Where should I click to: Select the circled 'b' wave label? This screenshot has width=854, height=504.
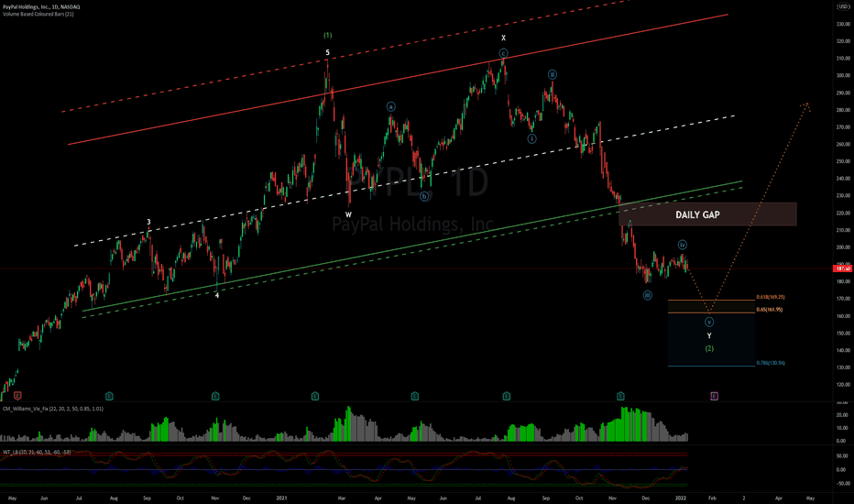click(x=424, y=197)
